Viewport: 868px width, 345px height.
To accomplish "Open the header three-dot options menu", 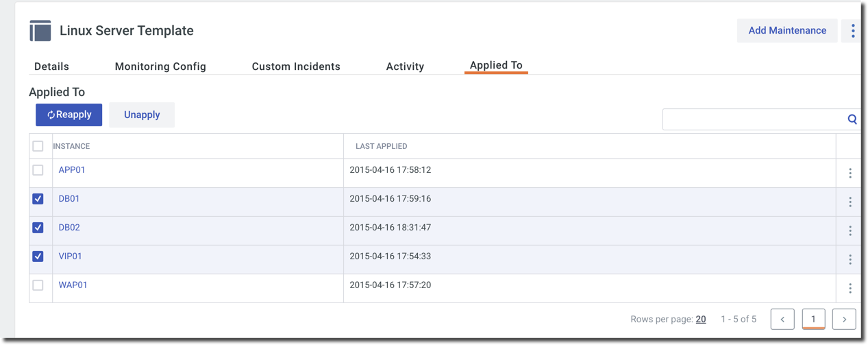I will click(852, 31).
